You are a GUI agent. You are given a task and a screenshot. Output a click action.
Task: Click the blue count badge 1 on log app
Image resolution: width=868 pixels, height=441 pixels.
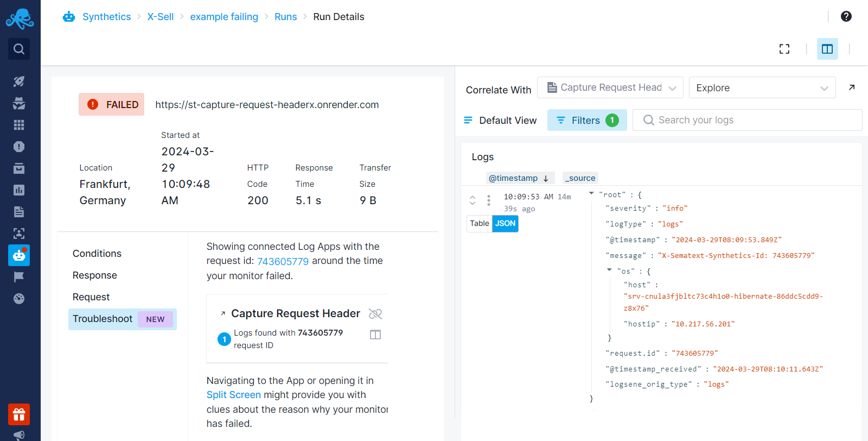224,339
